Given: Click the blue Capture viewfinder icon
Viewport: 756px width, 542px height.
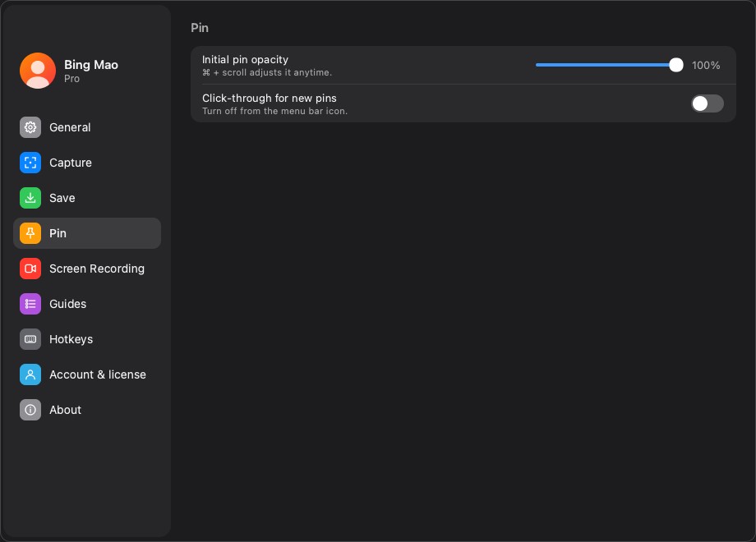Looking at the screenshot, I should pyautogui.click(x=30, y=163).
